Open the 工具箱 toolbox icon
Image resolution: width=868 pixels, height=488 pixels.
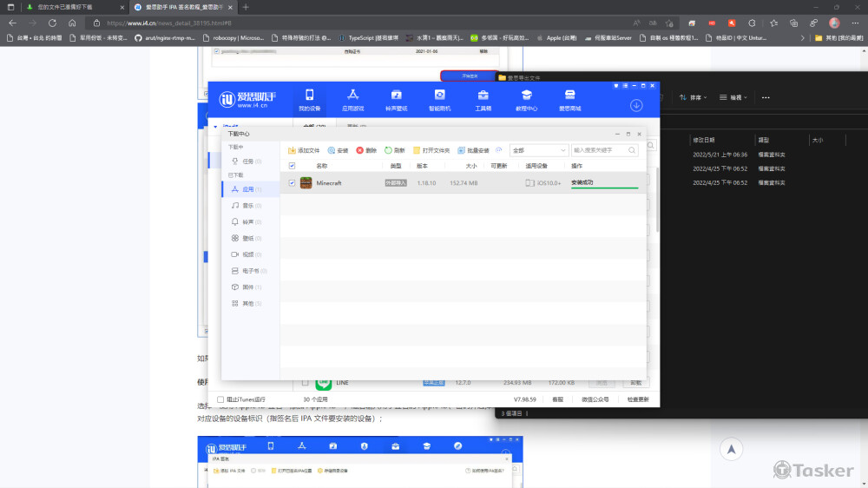(x=483, y=95)
